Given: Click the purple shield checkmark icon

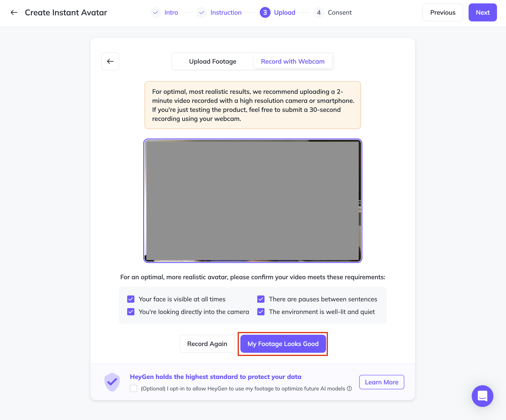Looking at the screenshot, I should tap(112, 382).
